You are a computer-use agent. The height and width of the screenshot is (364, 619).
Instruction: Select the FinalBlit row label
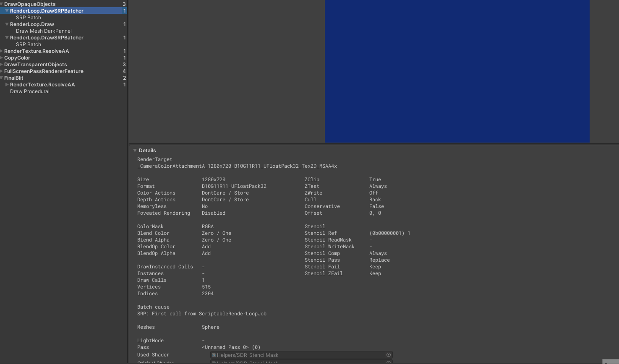14,78
